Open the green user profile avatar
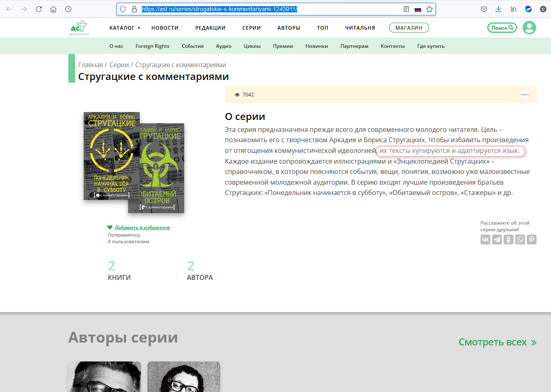Image resolution: width=551 pixels, height=392 pixels. tap(529, 28)
